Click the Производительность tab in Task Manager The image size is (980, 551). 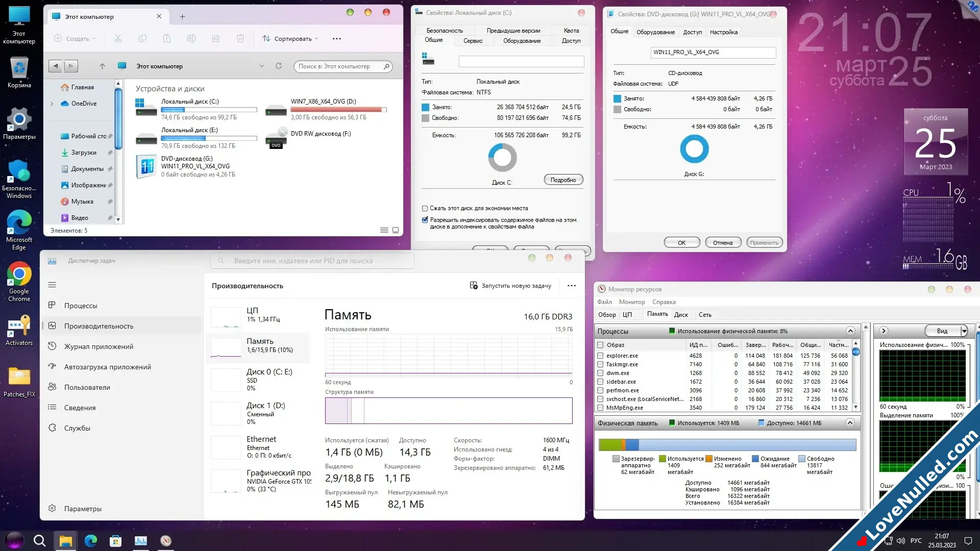99,325
